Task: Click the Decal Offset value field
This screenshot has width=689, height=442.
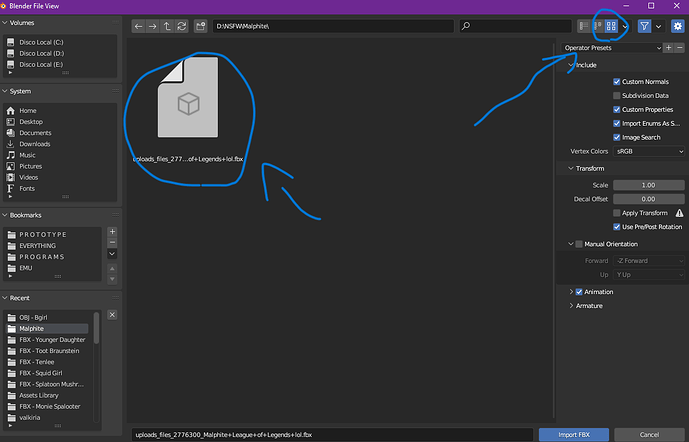Action: [649, 199]
